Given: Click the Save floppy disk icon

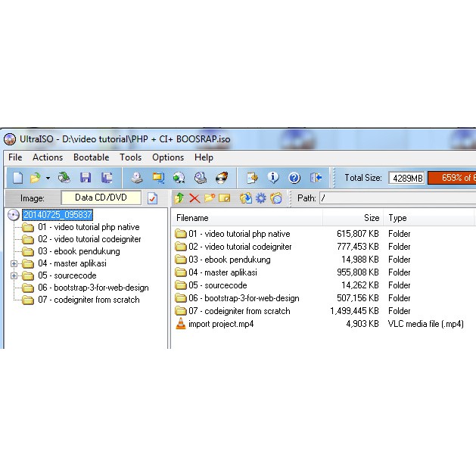Looking at the screenshot, I should click(x=86, y=178).
